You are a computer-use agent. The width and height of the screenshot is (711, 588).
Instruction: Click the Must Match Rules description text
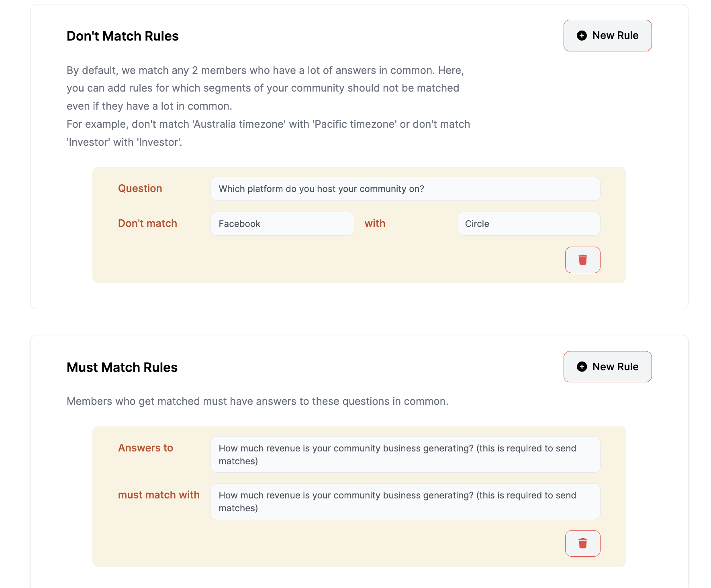pos(257,401)
